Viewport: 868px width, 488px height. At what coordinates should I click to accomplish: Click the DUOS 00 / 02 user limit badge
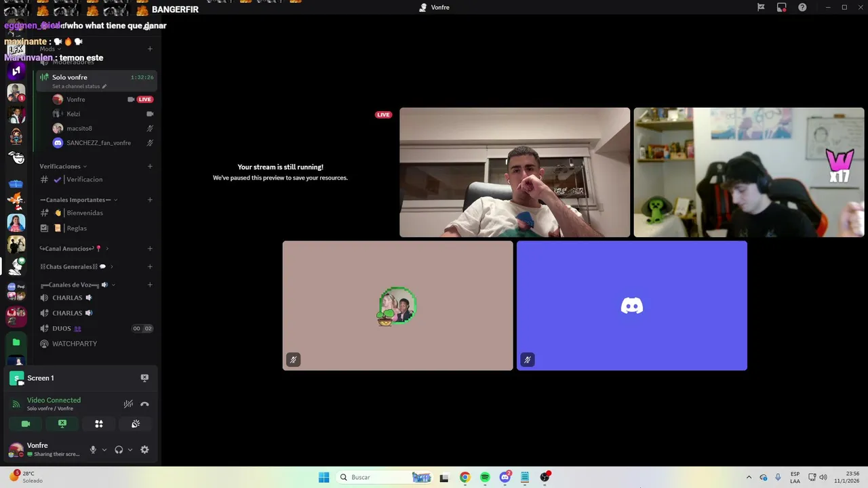pyautogui.click(x=142, y=329)
